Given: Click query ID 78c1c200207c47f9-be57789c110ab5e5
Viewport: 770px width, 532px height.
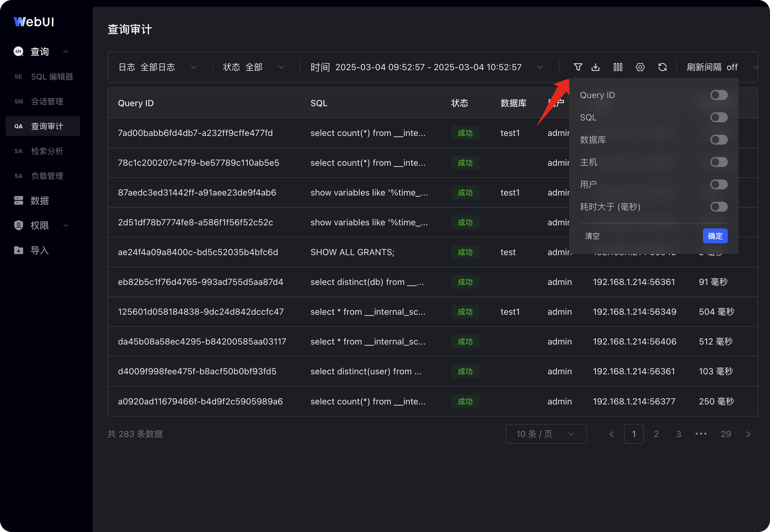Looking at the screenshot, I should [x=198, y=163].
